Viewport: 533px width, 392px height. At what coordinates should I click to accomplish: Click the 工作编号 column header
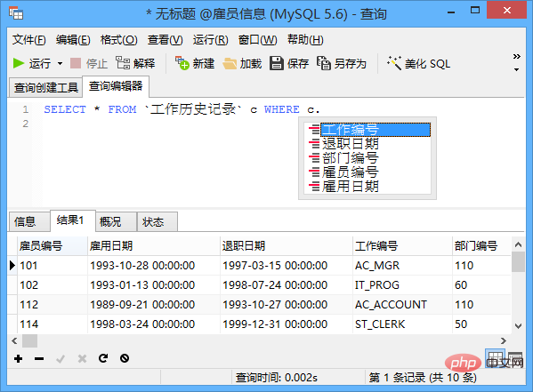click(x=402, y=245)
